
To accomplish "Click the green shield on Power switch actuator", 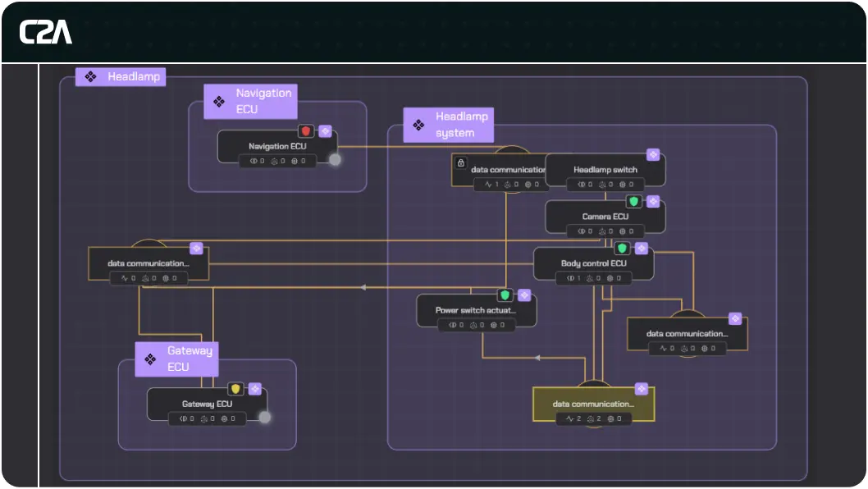I will click(x=505, y=295).
